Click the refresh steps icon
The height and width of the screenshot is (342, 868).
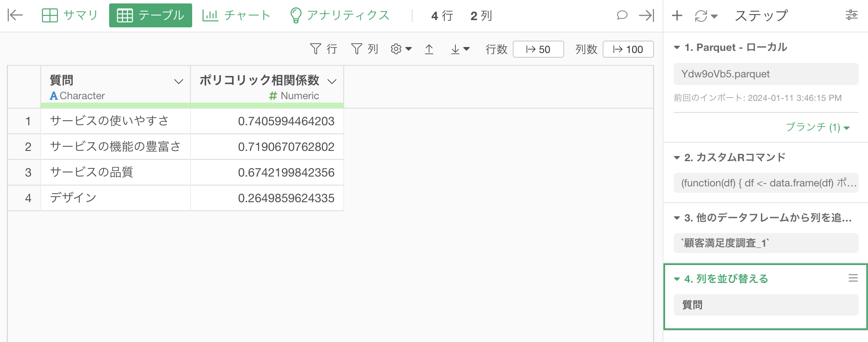[x=701, y=16]
